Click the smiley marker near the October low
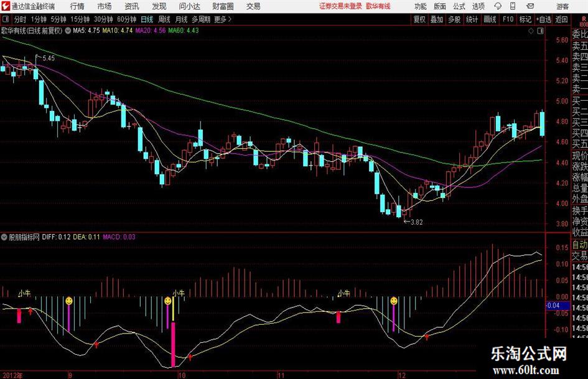This screenshot has width=588, height=379. coord(167,301)
